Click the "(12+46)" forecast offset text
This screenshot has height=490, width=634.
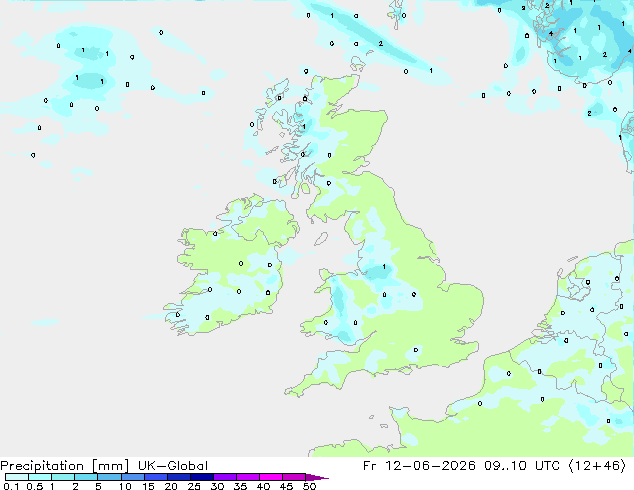597,466
